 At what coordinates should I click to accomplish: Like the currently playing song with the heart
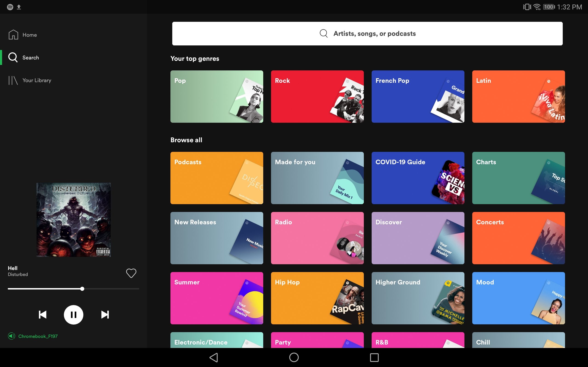tap(131, 273)
